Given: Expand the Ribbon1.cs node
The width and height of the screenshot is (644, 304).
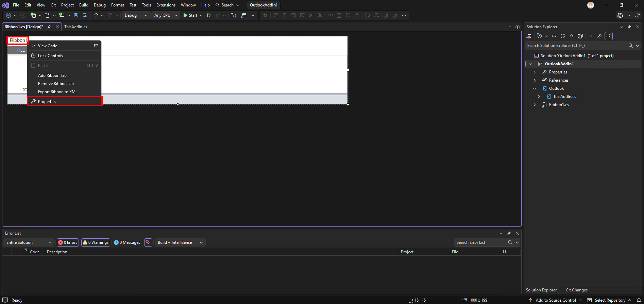Looking at the screenshot, I should [535, 105].
